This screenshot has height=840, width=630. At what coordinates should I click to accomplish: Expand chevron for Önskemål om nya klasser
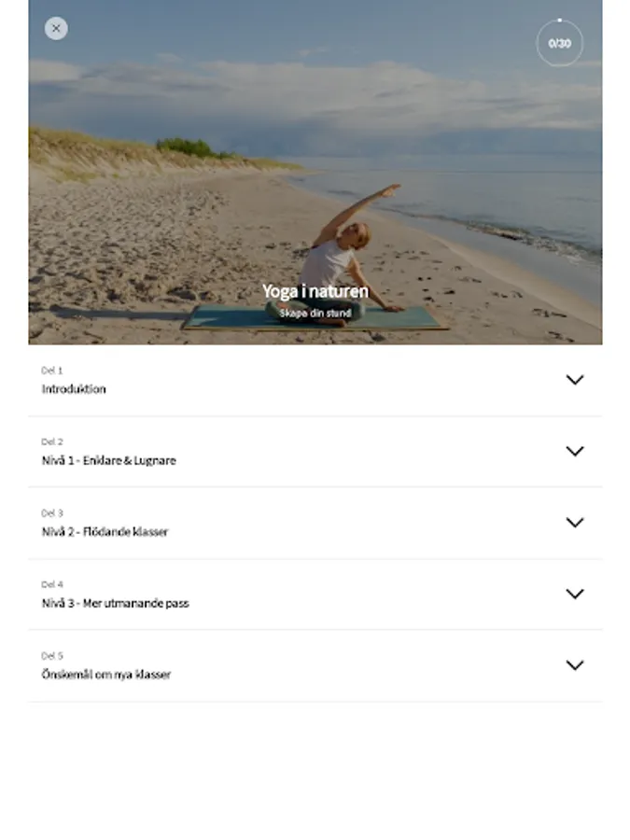click(x=575, y=665)
